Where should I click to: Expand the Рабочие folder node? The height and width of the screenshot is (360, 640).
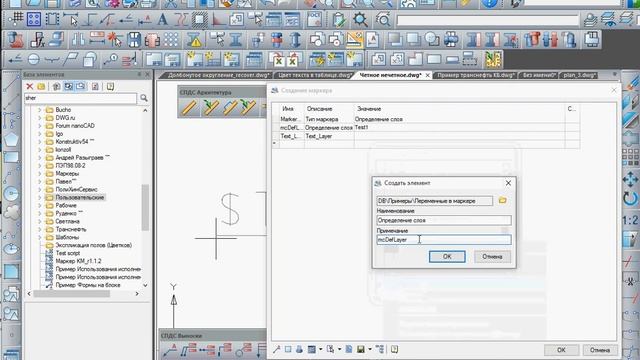(x=40, y=205)
